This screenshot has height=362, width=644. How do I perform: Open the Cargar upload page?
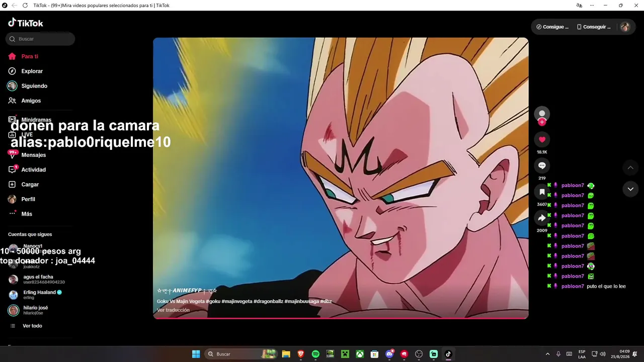coord(30,185)
